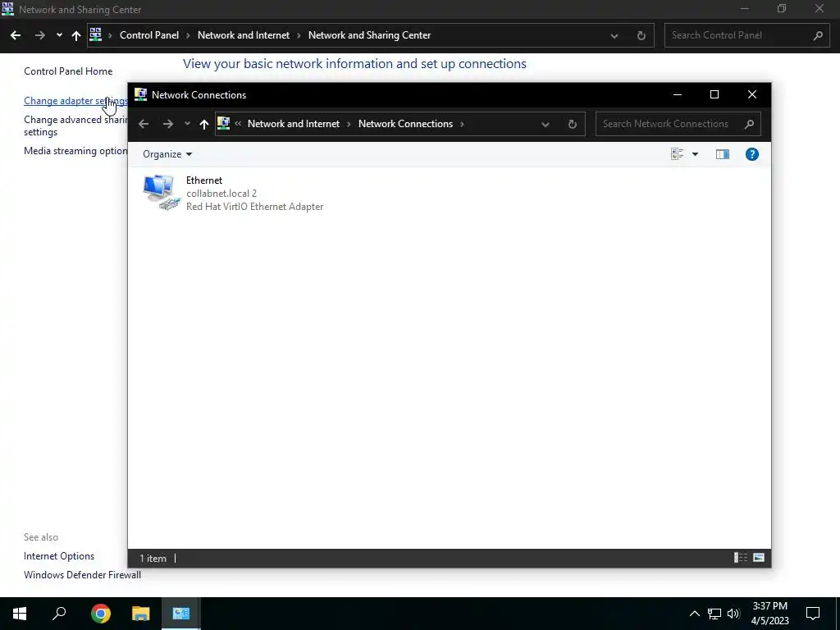Viewport: 840px width, 630px height.
Task: Maximize the Network Connections window
Action: pos(714,95)
